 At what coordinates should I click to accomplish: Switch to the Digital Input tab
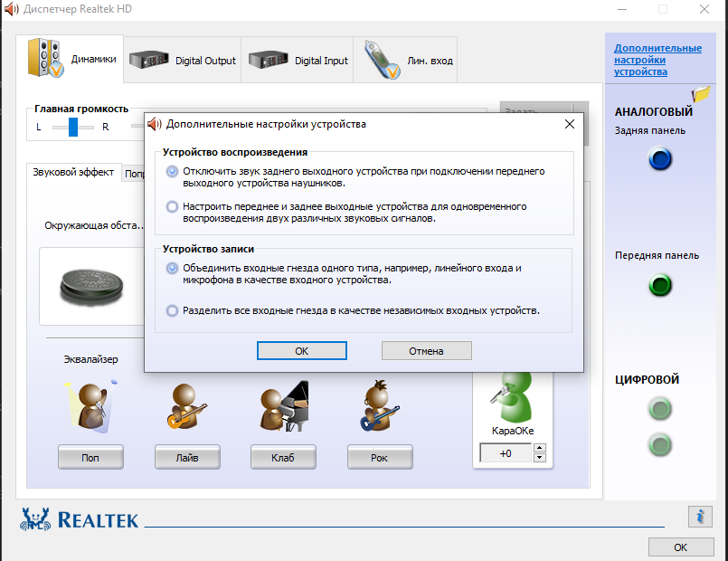coord(298,60)
